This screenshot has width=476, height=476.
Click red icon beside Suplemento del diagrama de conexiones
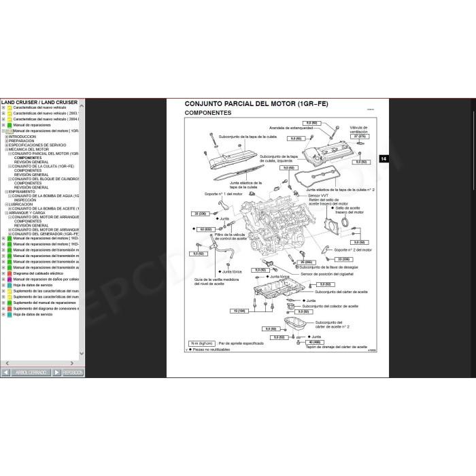(10, 309)
